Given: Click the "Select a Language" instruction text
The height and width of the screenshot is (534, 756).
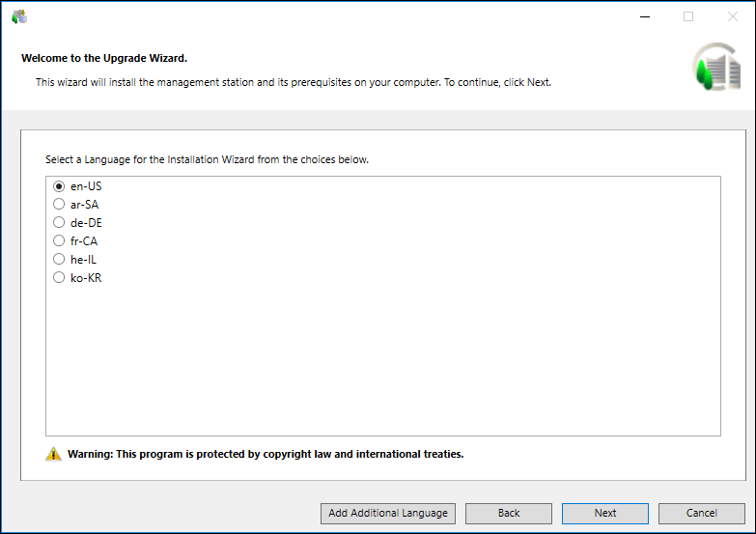Looking at the screenshot, I should pos(207,159).
